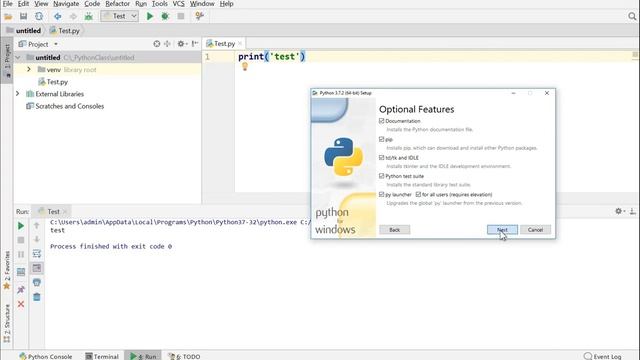The width and height of the screenshot is (640, 360).
Task: Open the Python Console tool window
Action: (46, 356)
